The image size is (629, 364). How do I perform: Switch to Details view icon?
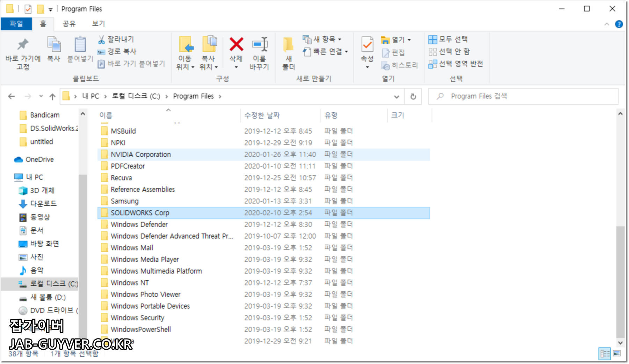(605, 354)
